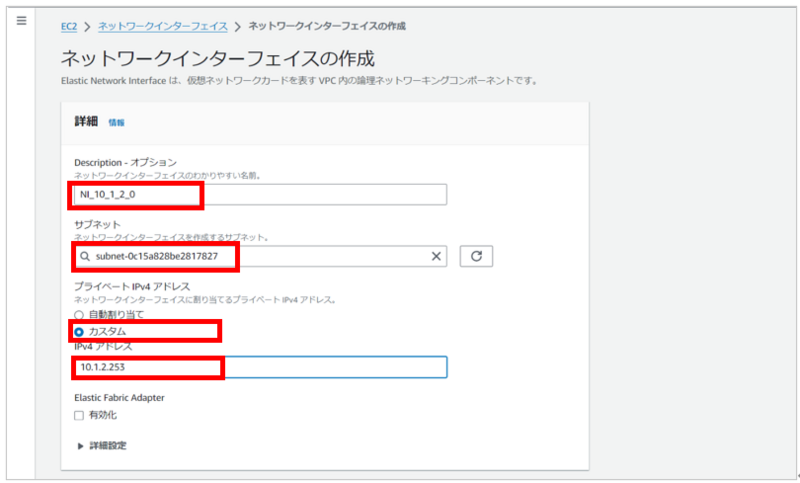
Task: Click the ネットワークインターフェイスの作成 page heading
Action: pyautogui.click(x=218, y=59)
